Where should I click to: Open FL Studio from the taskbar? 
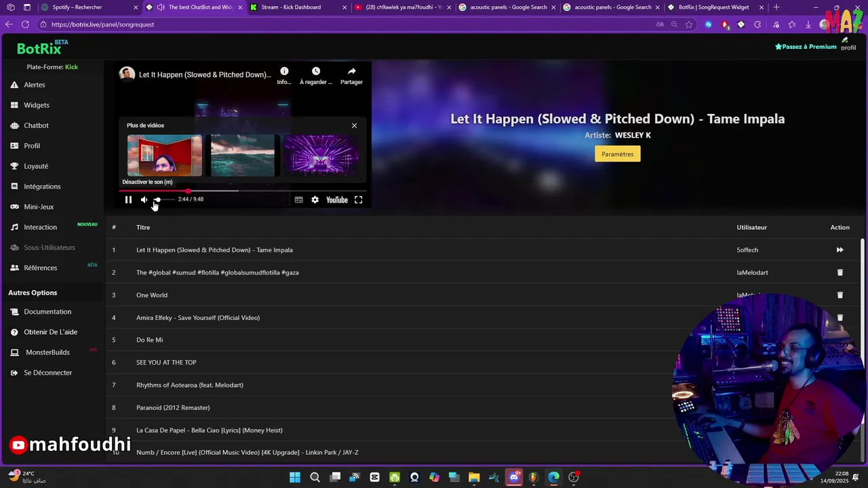tap(534, 477)
